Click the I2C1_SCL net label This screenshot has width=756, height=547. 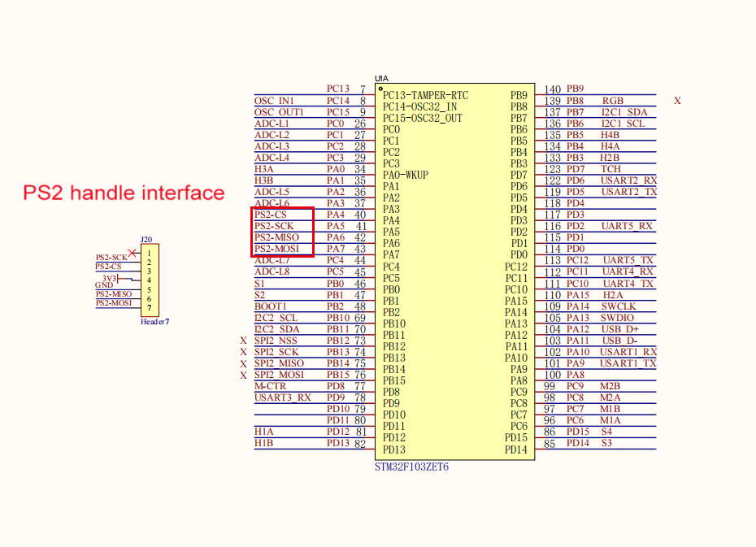click(623, 124)
